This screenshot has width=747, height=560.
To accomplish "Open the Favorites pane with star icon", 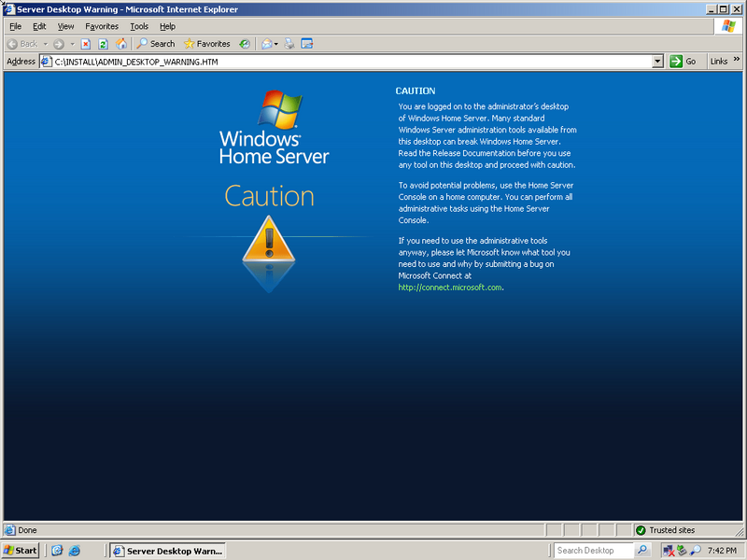I will 206,44.
